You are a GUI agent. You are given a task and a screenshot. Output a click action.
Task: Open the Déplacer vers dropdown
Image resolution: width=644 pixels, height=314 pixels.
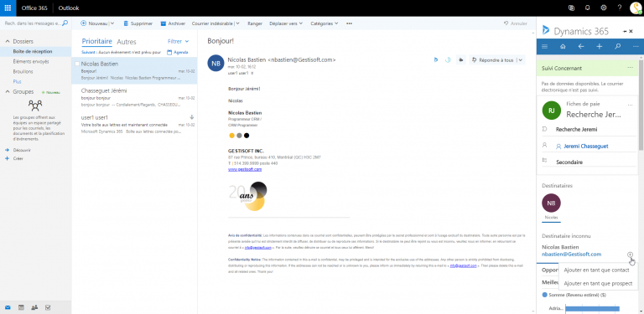[x=286, y=23]
